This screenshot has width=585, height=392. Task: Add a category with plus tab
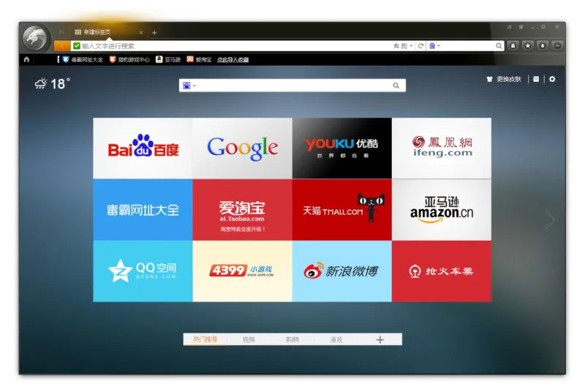pyautogui.click(x=380, y=339)
